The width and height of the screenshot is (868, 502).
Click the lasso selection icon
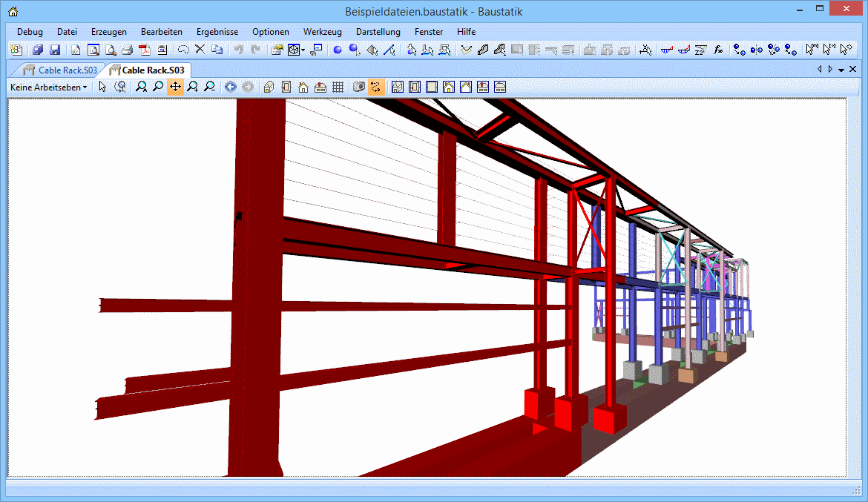coord(183,50)
